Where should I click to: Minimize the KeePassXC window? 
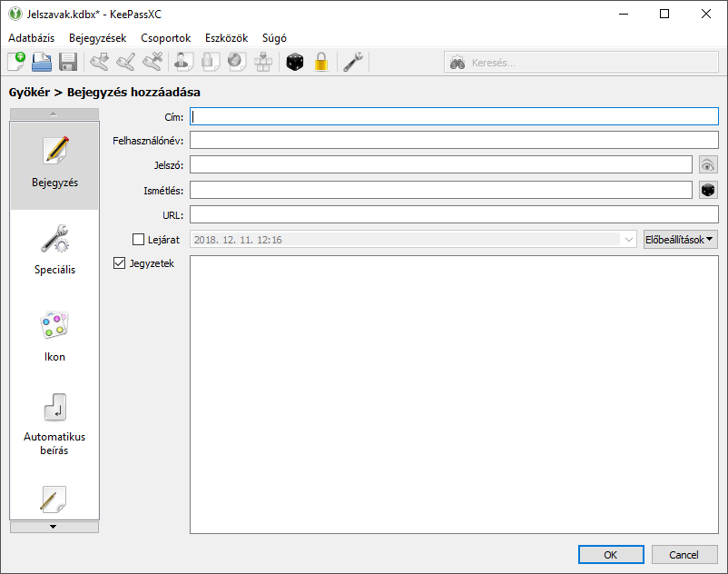point(624,14)
